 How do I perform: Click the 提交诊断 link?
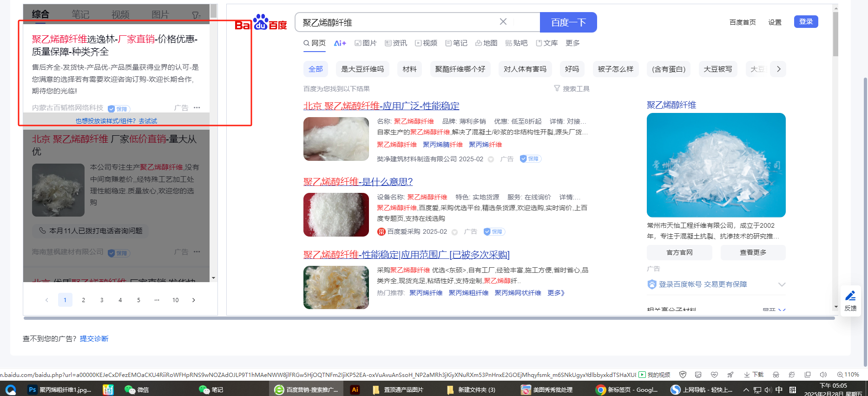click(x=94, y=339)
